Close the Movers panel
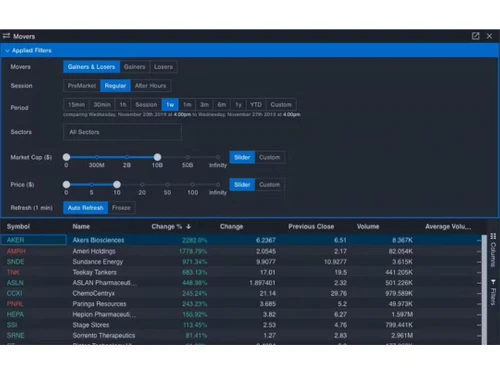Screen dimensions: 500x375 point(489,36)
